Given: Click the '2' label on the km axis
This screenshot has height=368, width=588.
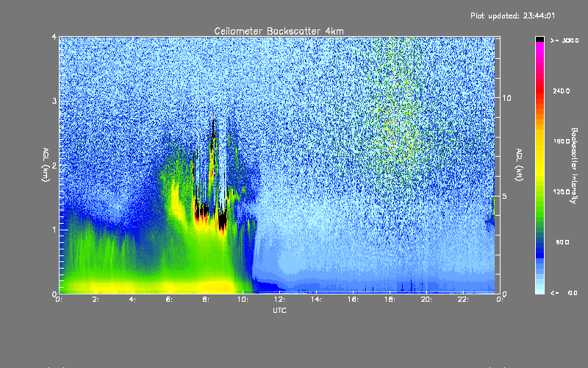Looking at the screenshot, I should coord(54,166).
